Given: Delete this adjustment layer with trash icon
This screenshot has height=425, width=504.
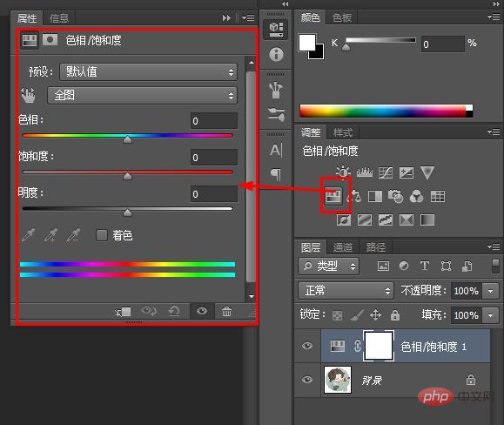Looking at the screenshot, I should coord(226,311).
